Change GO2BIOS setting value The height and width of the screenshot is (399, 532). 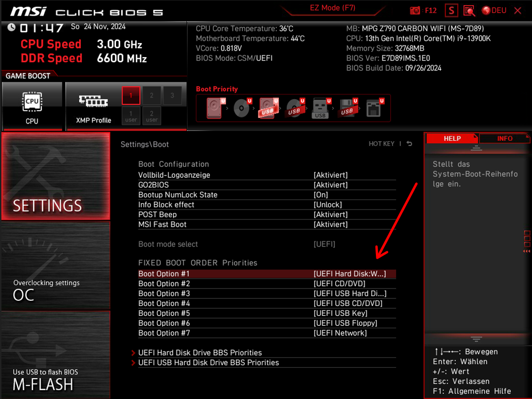tap(331, 185)
